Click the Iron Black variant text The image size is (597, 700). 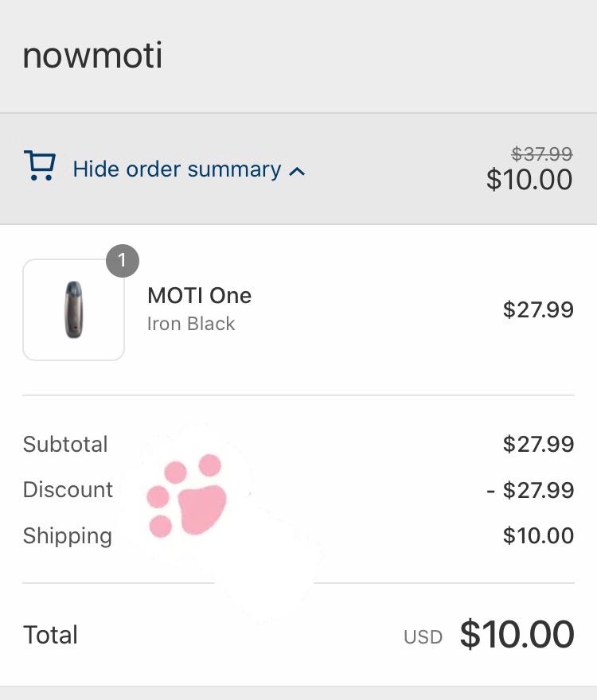coord(191,324)
